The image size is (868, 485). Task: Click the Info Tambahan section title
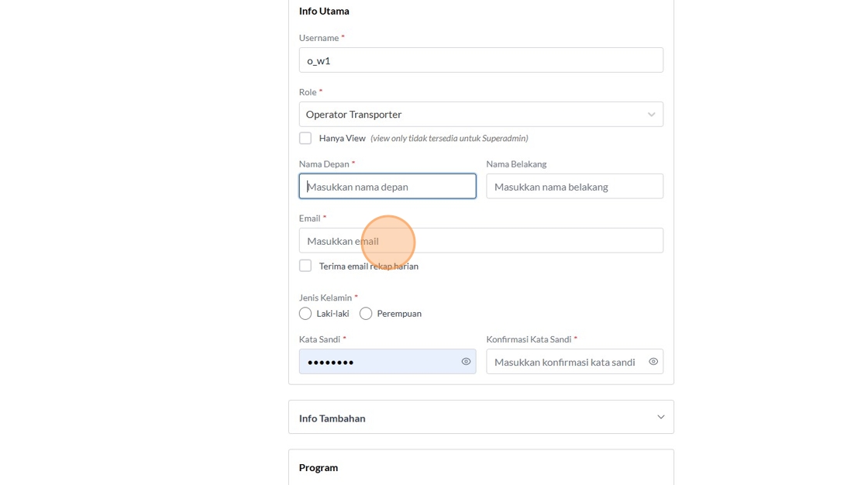click(x=332, y=418)
